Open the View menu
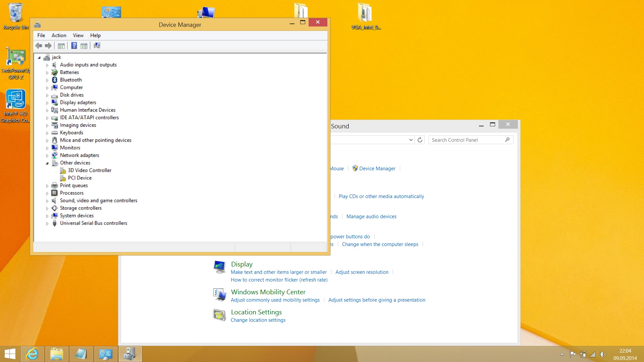Image resolution: width=644 pixels, height=362 pixels. 78,36
